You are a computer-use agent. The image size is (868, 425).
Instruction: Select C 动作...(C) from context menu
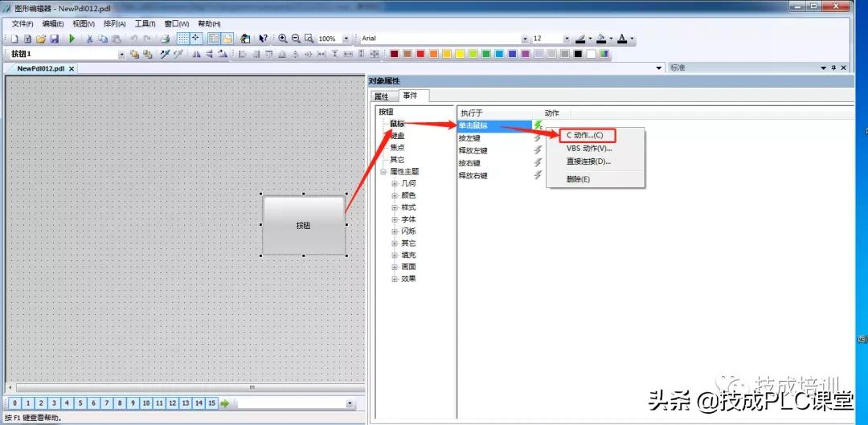tap(585, 135)
